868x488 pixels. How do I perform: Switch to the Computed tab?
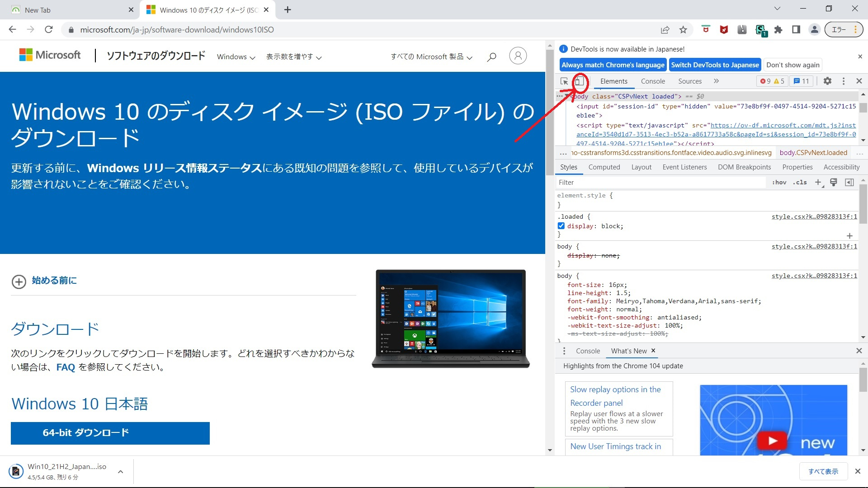604,167
